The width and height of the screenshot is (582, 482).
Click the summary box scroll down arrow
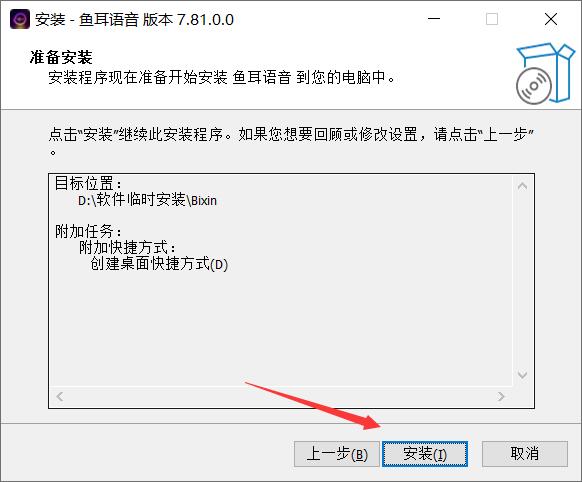pyautogui.click(x=522, y=374)
